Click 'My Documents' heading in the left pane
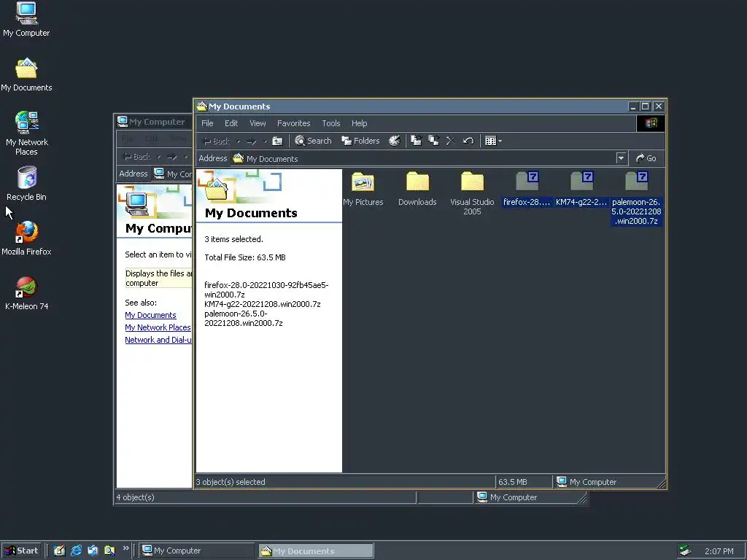The height and width of the screenshot is (560, 747). [251, 213]
